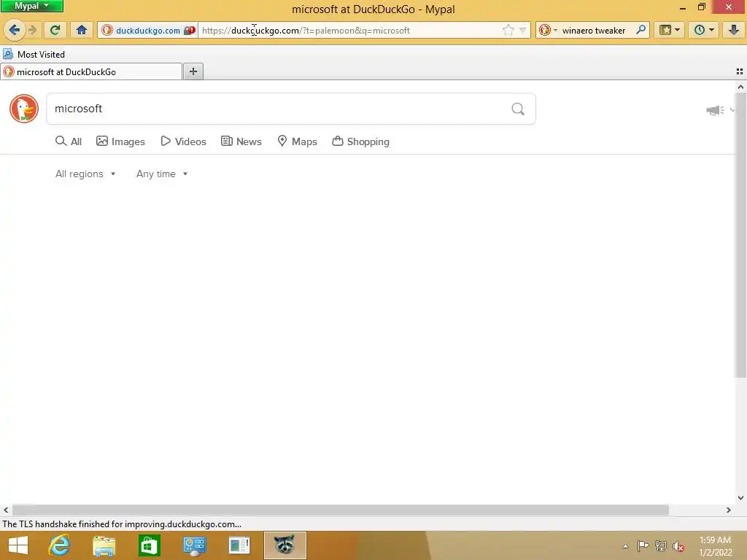Open the Windows Start button

tap(18, 545)
